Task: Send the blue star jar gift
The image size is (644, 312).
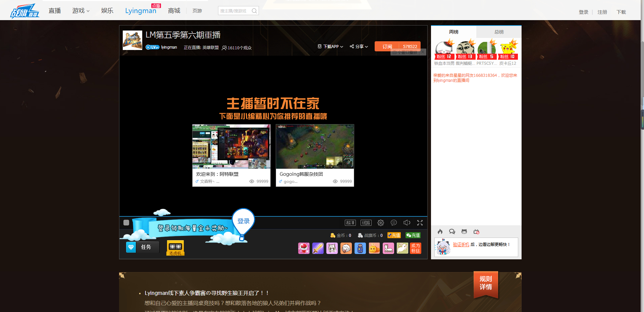Action: pyautogui.click(x=360, y=248)
